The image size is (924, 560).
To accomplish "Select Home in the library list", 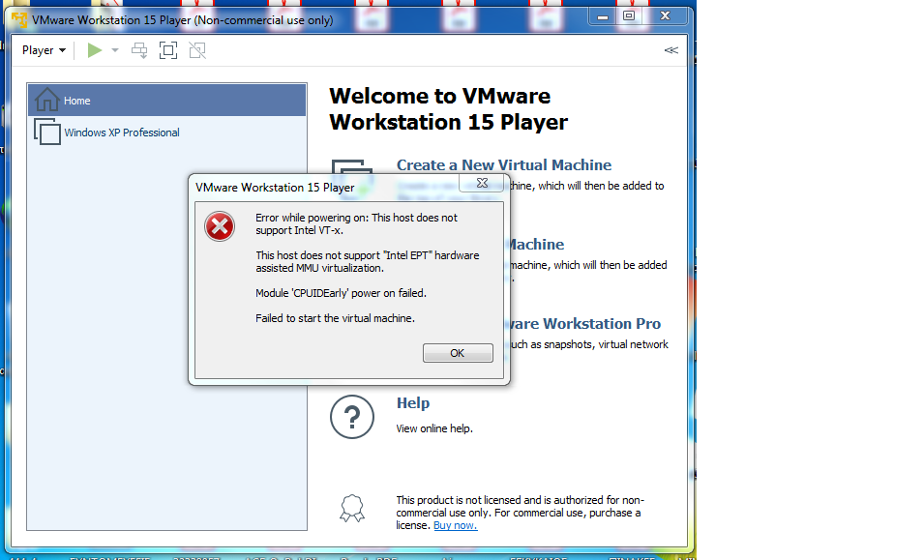I will click(166, 101).
